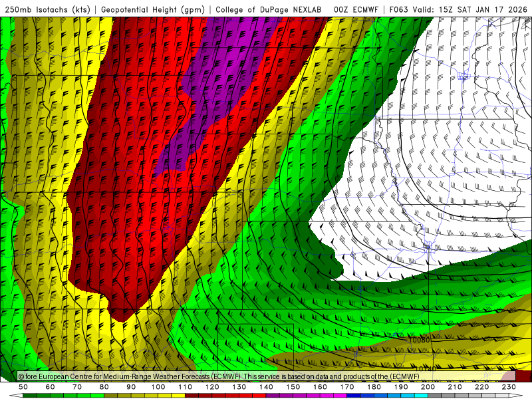This screenshot has width=532, height=399.
Task: Click the 220 kt label on the color scale
Action: (482, 387)
